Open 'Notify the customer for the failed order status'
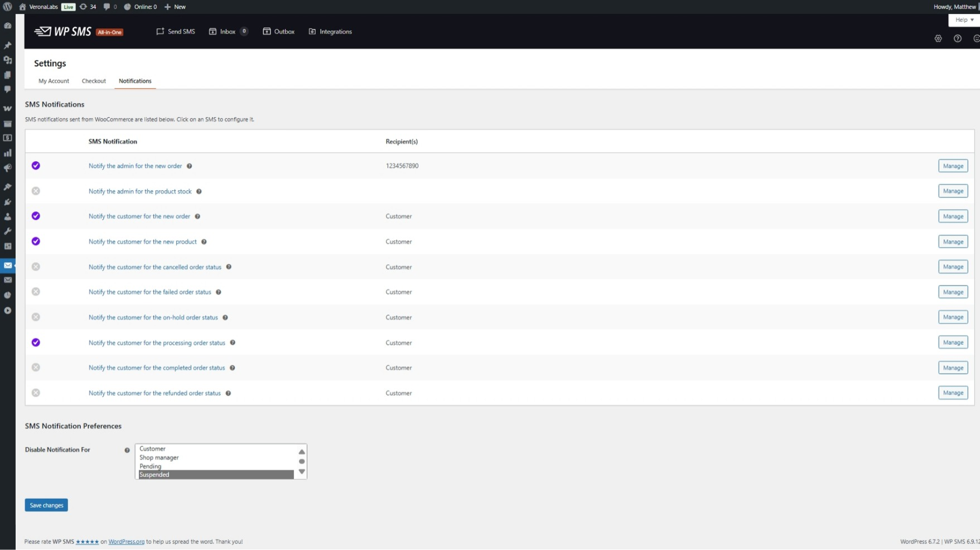This screenshot has width=980, height=550. [x=150, y=292]
